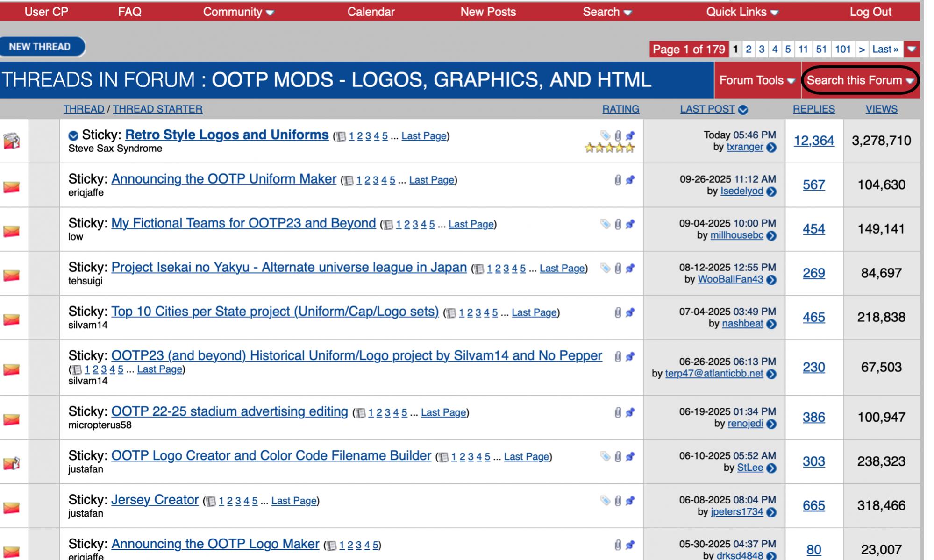The height and width of the screenshot is (560, 934).
Task: Open Quick Links menu
Action: (x=741, y=12)
